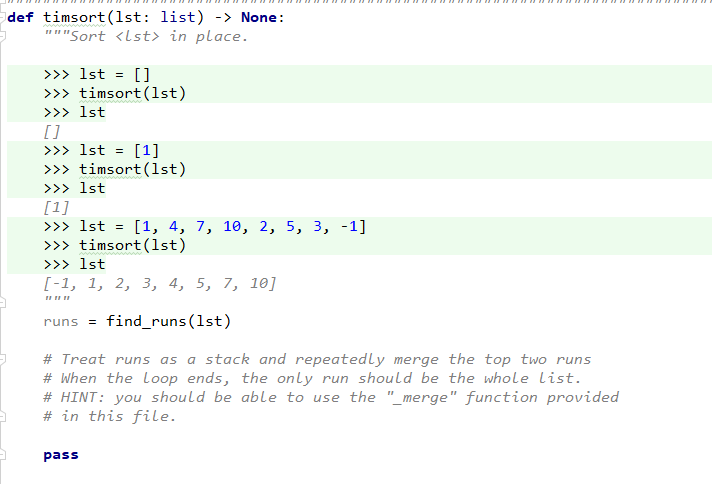
Task: Click the 'pass' statement
Action: tap(61, 455)
